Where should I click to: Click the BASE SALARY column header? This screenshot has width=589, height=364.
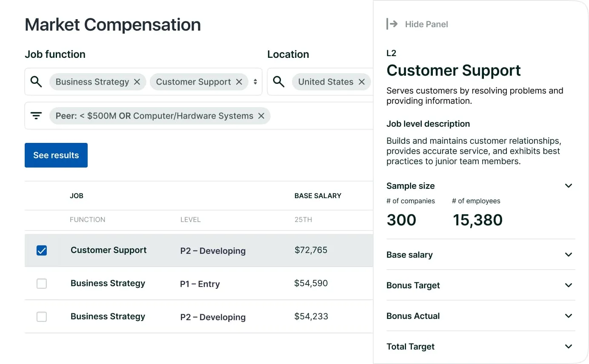[317, 196]
